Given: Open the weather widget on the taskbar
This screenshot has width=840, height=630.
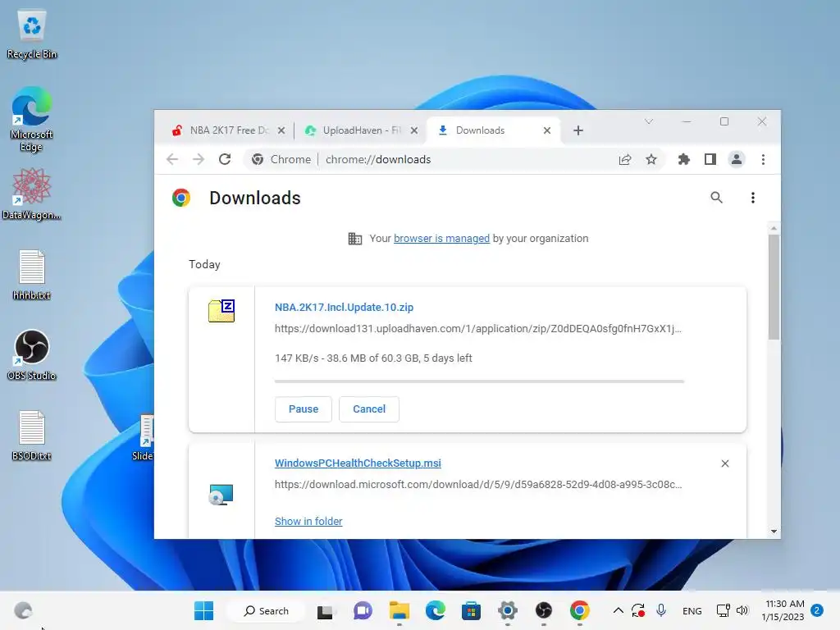Looking at the screenshot, I should (23, 610).
